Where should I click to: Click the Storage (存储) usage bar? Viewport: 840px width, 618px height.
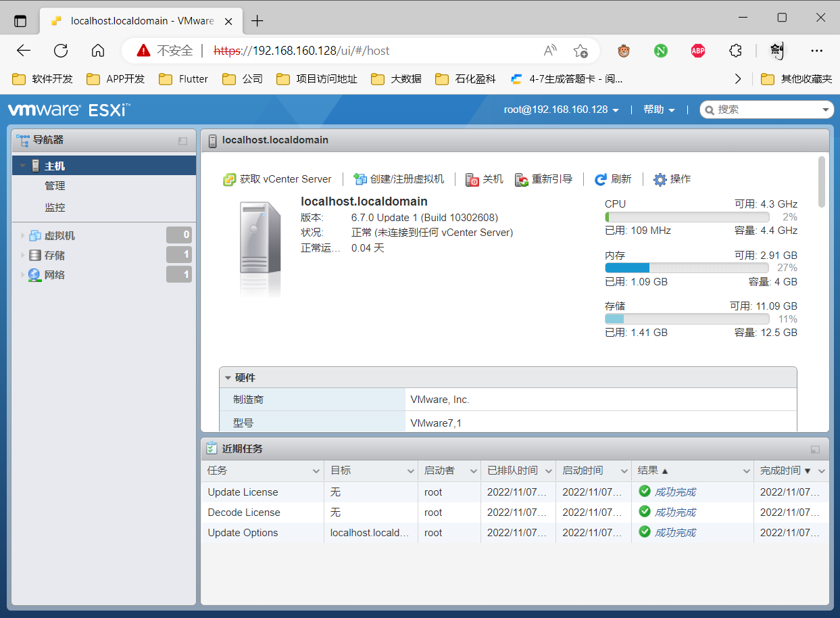pyautogui.click(x=687, y=318)
